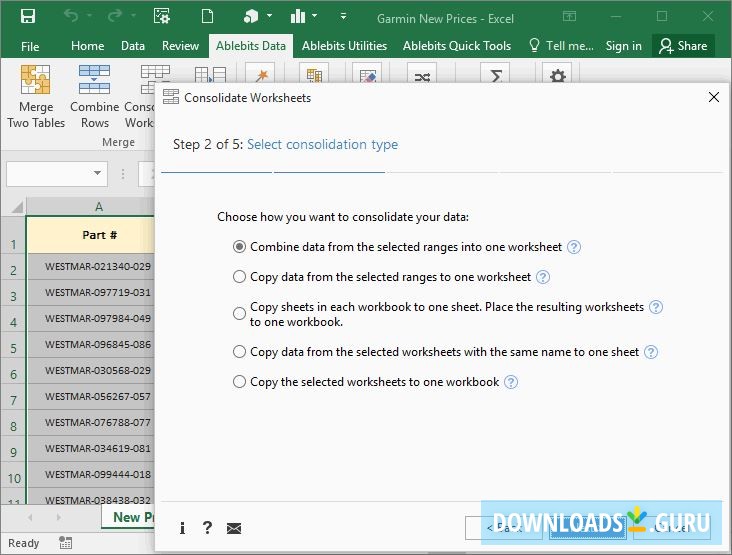Click cell WESTMAR-056267-057

[x=91, y=396]
